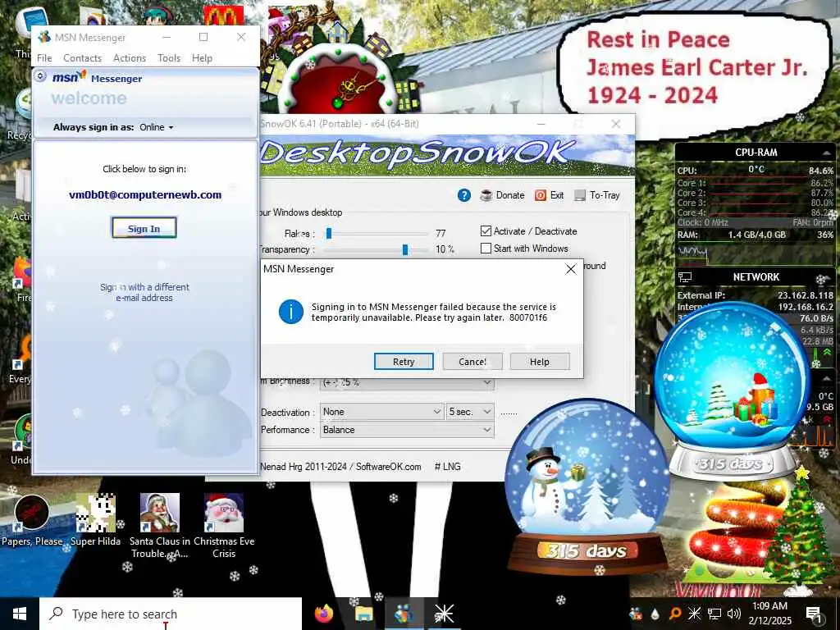
Task: Open the blue question mark help in DesktopSnowOK
Action: 464,195
